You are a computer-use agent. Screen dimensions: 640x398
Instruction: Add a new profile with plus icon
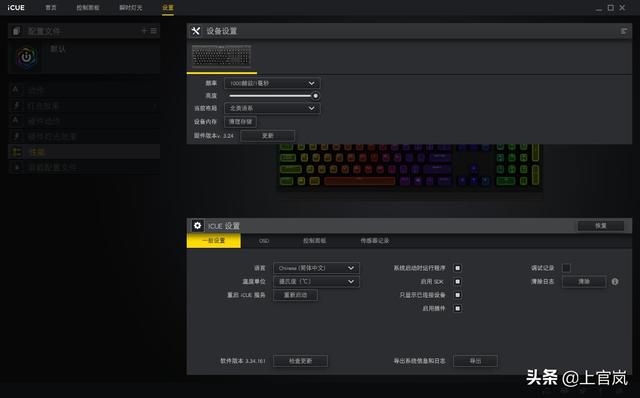point(144,31)
